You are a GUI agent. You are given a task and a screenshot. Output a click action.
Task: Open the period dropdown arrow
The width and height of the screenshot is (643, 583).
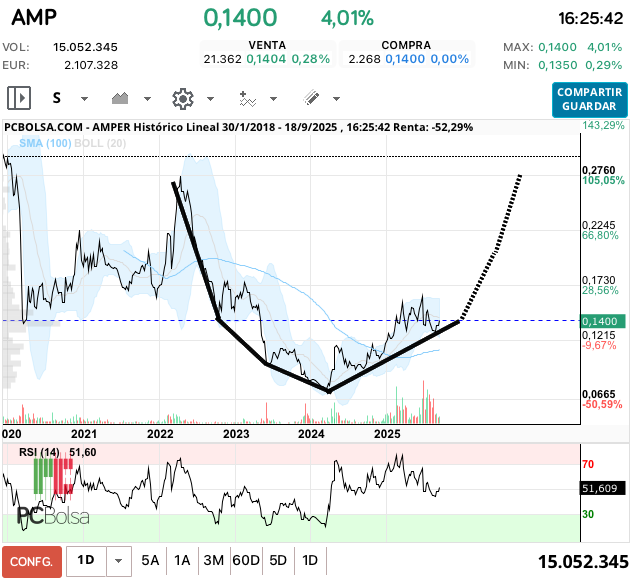[x=119, y=561]
